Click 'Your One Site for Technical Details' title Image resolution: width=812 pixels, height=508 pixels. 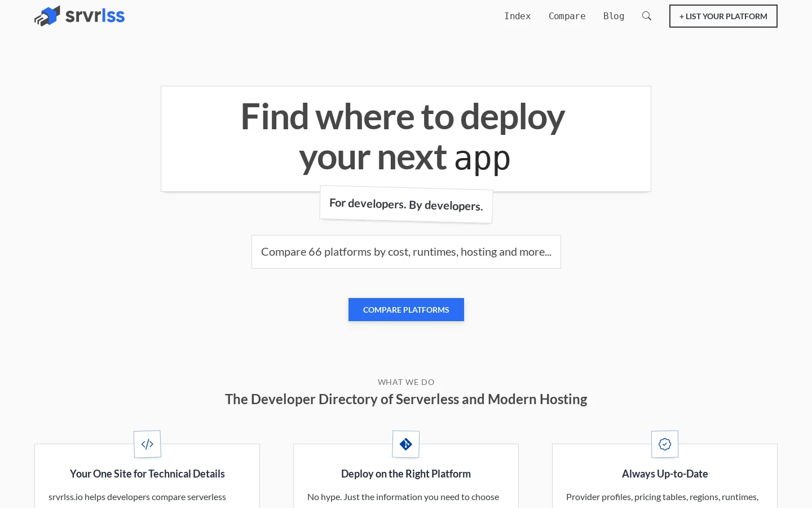147,474
